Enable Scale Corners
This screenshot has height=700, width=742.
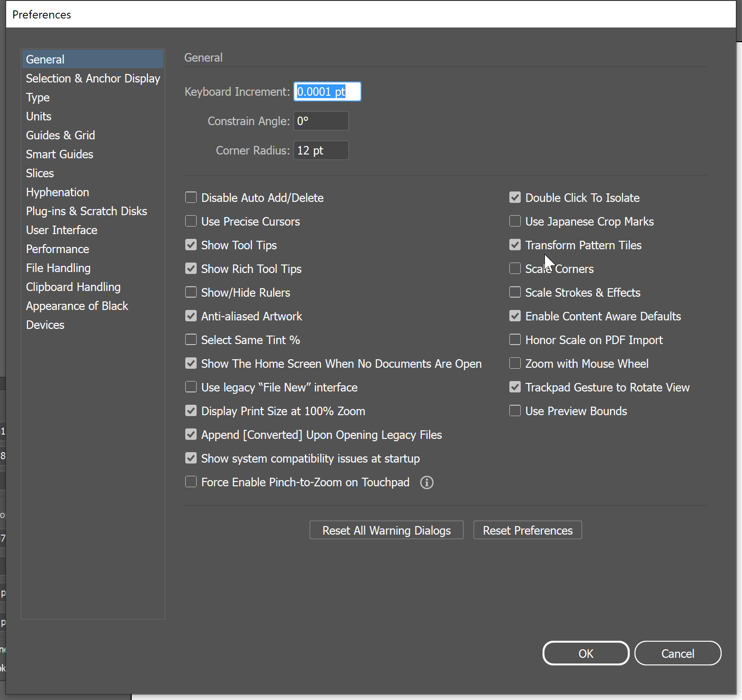[515, 268]
